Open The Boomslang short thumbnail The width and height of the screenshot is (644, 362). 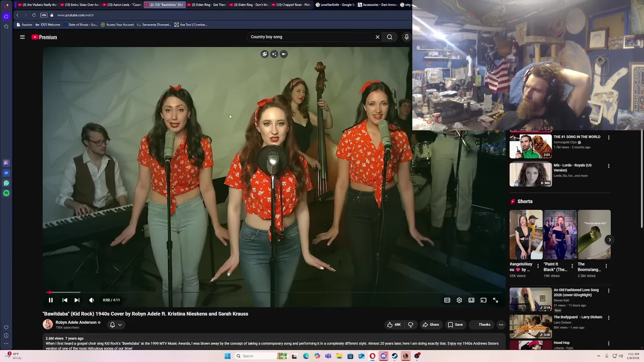(x=594, y=234)
